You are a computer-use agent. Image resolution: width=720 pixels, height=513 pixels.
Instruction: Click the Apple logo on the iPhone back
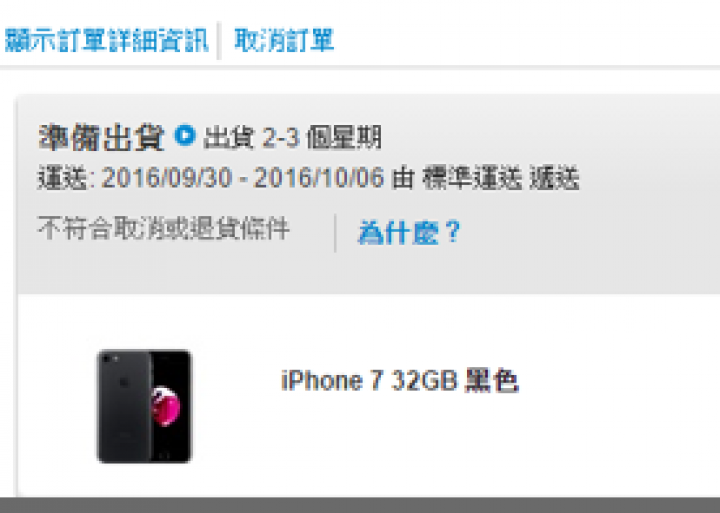coord(123,382)
